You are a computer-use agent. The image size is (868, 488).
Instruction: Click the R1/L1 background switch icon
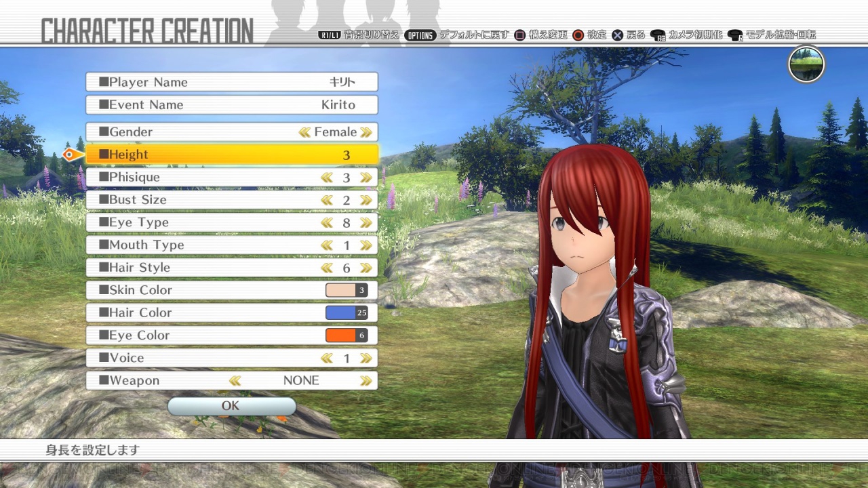point(329,35)
